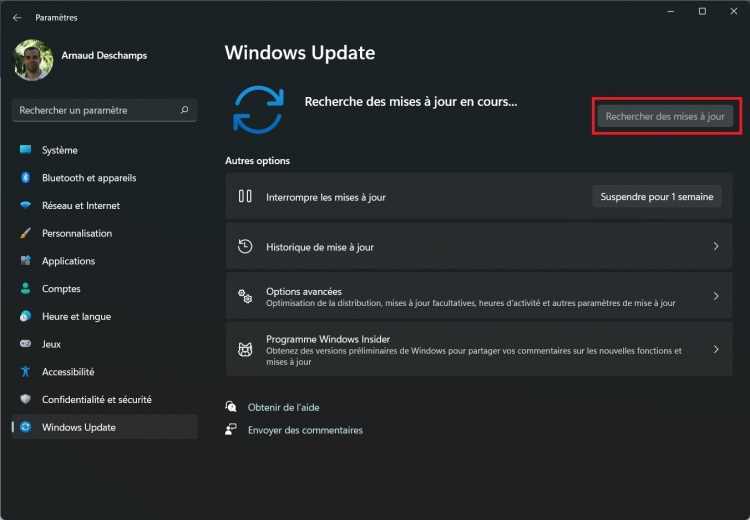This screenshot has width=750, height=520.
Task: Click the history clock icon
Action: click(x=245, y=246)
